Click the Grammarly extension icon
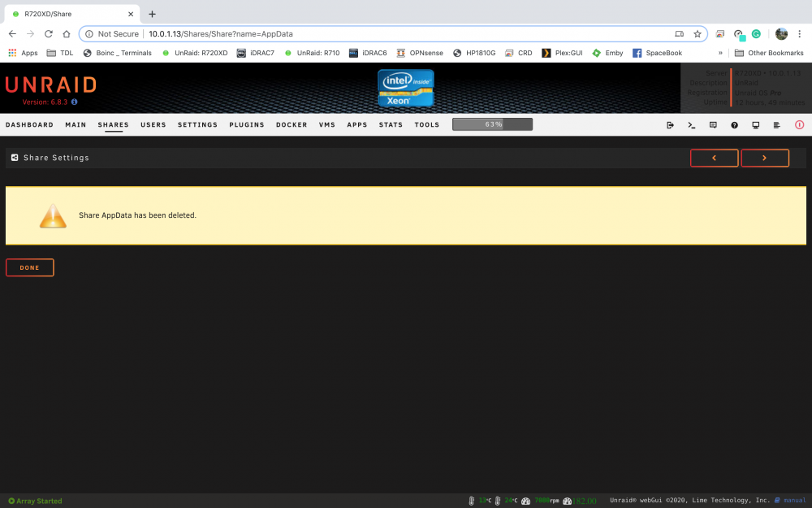The height and width of the screenshot is (508, 812). [x=756, y=33]
